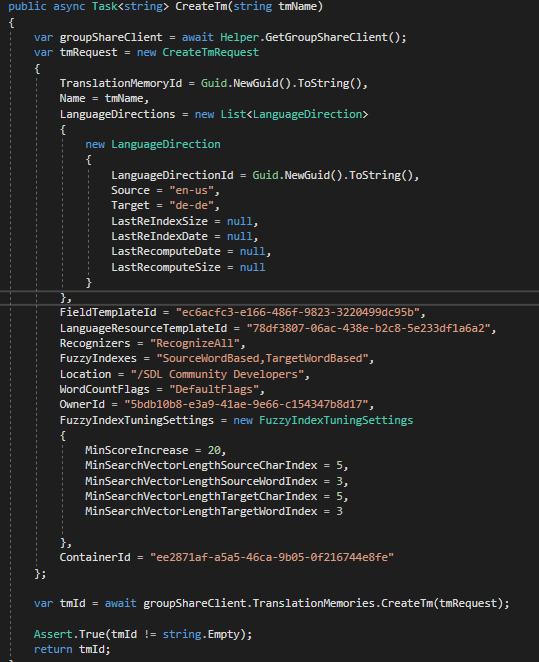Click the LastReIndexDate property
This screenshot has width=539, height=662.
160,236
